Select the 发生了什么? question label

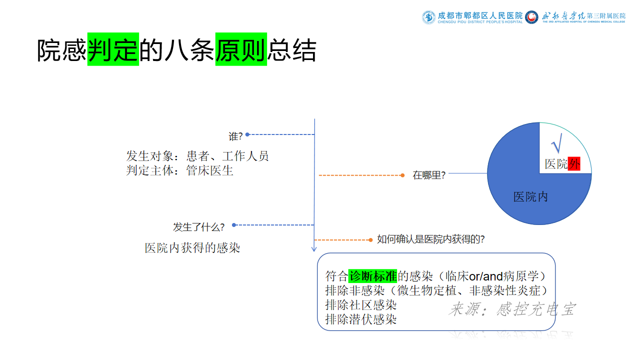click(x=199, y=227)
